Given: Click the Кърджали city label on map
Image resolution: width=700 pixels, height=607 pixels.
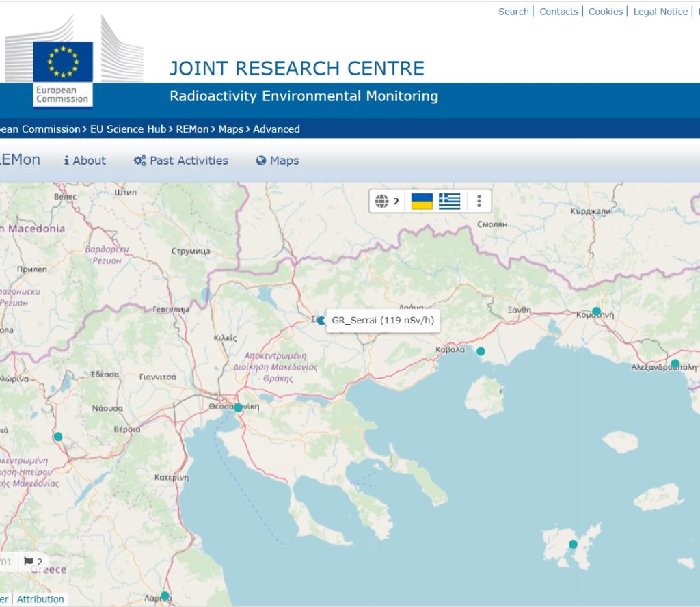Looking at the screenshot, I should [590, 211].
